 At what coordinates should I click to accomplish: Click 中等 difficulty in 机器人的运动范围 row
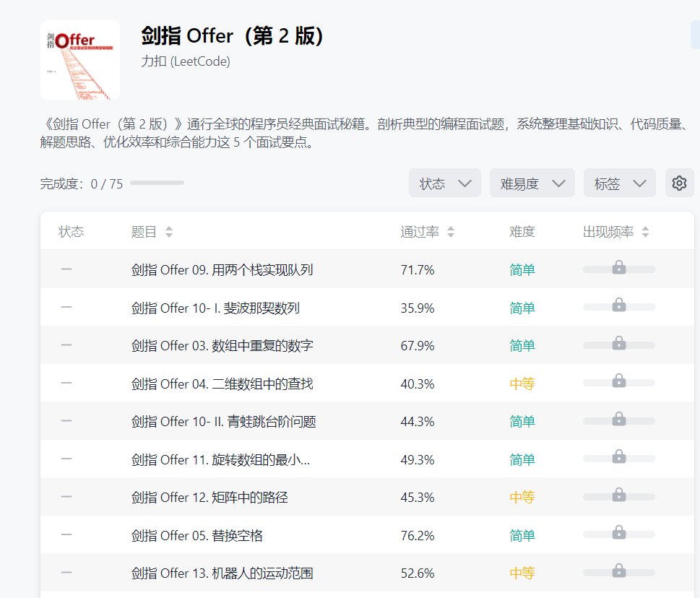pos(522,573)
